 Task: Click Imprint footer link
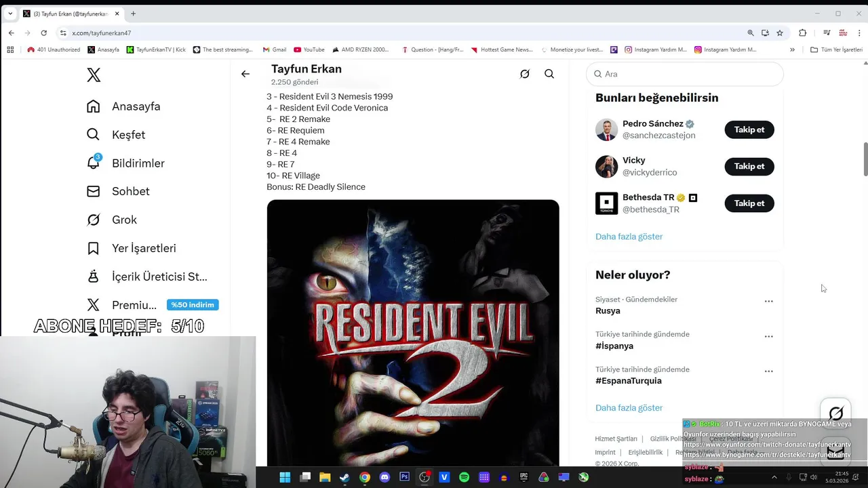click(x=605, y=452)
